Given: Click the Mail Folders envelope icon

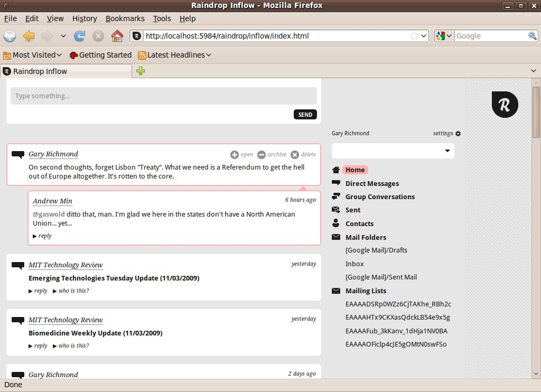Looking at the screenshot, I should [x=335, y=237].
